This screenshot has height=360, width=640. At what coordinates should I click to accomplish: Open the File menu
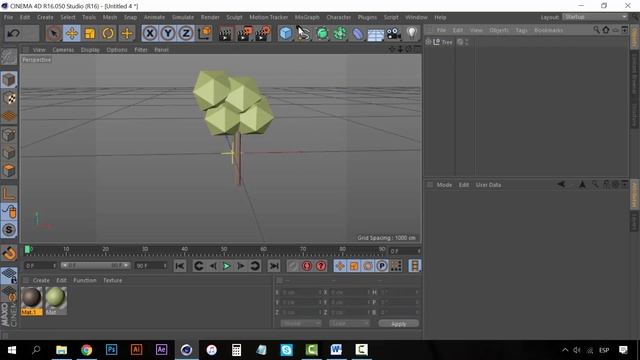(8, 17)
